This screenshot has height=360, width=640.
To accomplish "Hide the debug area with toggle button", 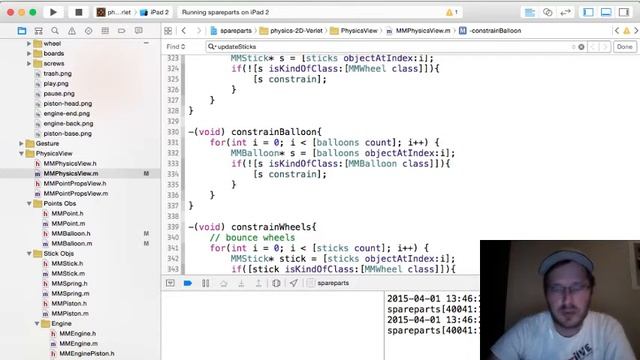I will pos(170,283).
